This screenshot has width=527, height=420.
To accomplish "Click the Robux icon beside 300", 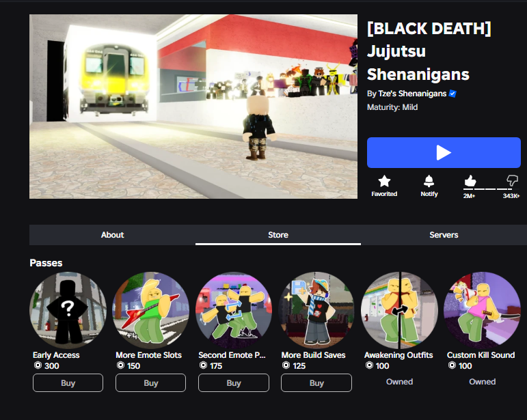I will [x=38, y=365].
